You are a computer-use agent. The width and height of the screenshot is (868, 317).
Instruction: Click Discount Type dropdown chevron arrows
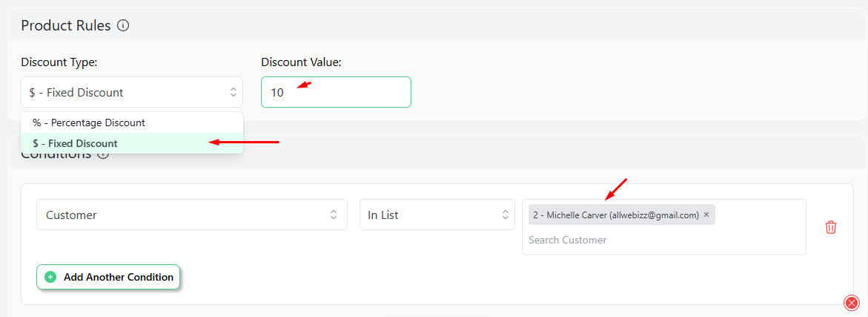(x=233, y=92)
